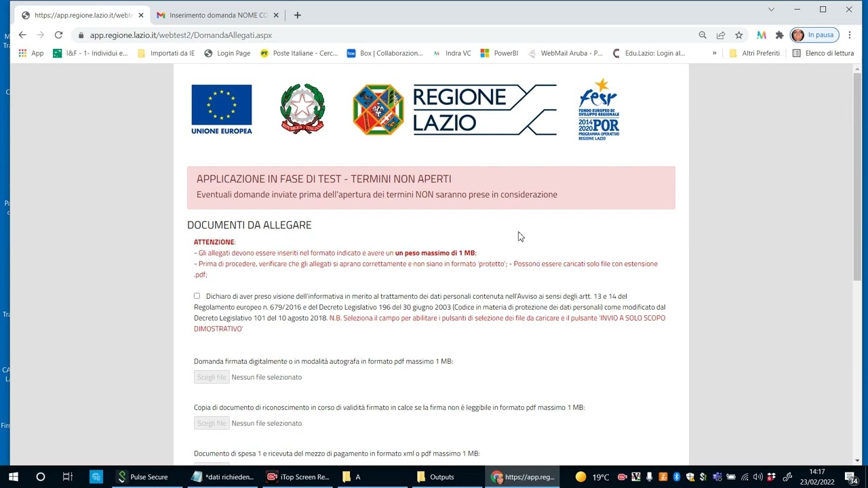Image resolution: width=868 pixels, height=488 pixels.
Task: Open a new browser tab
Action: point(297,15)
